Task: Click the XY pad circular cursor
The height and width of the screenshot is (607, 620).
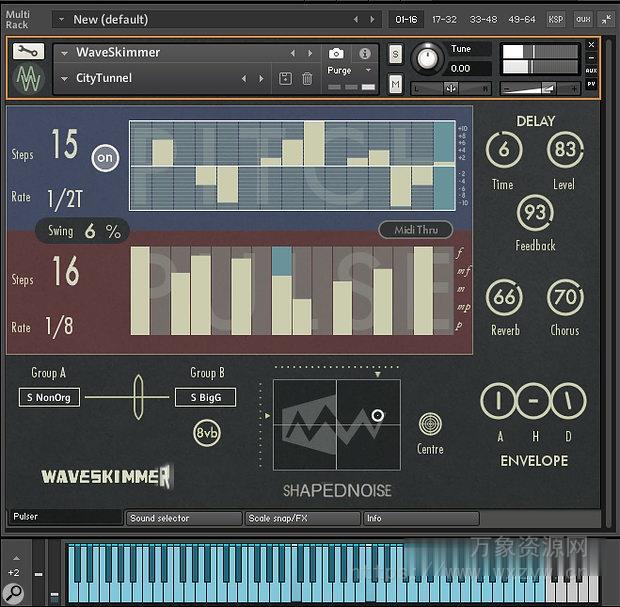Action: coord(378,415)
